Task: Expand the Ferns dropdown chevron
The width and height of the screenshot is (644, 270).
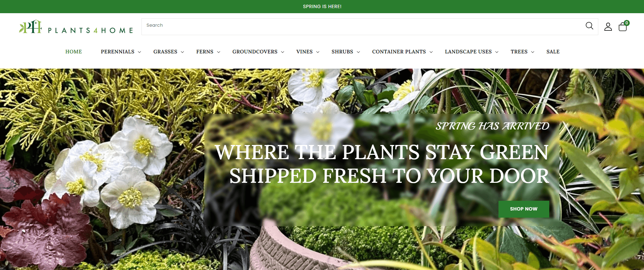Action: pyautogui.click(x=219, y=52)
